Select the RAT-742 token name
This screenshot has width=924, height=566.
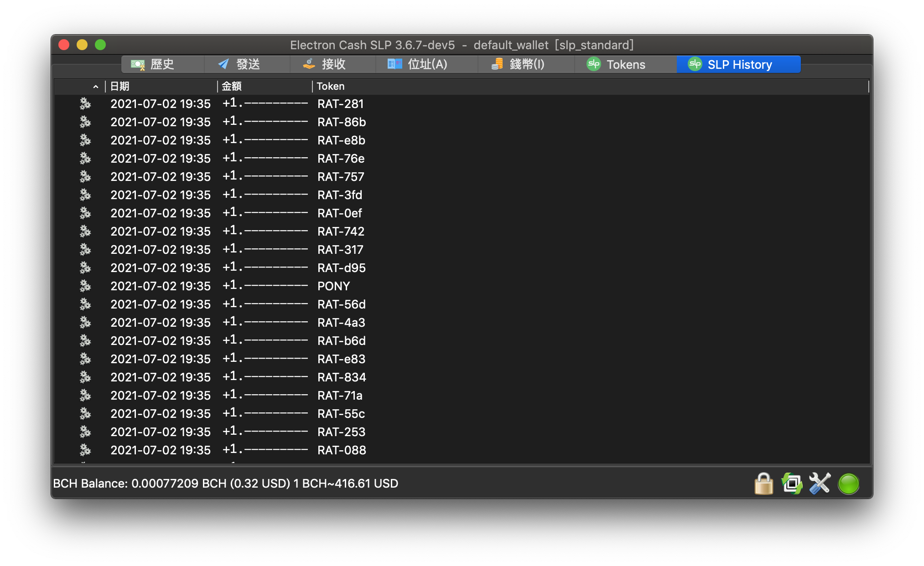(x=341, y=232)
